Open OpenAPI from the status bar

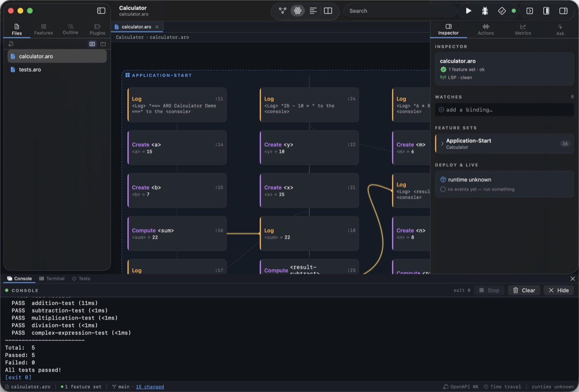click(x=461, y=387)
